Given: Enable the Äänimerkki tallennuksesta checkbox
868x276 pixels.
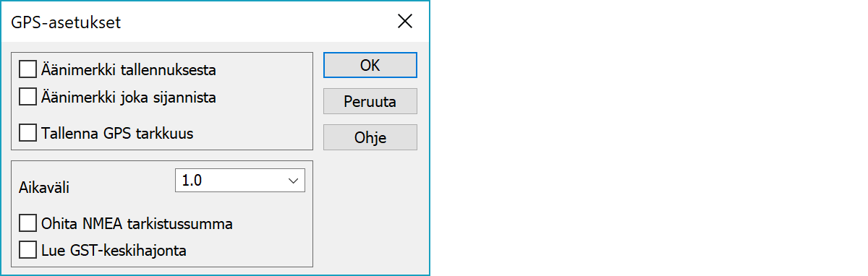Looking at the screenshot, I should point(27,70).
